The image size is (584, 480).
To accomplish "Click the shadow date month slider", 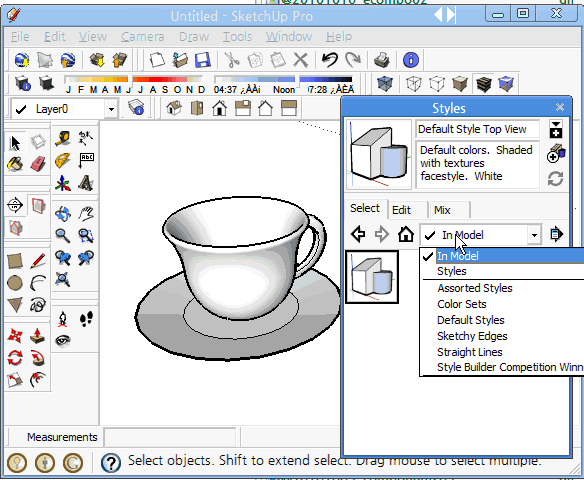I will 96,79.
